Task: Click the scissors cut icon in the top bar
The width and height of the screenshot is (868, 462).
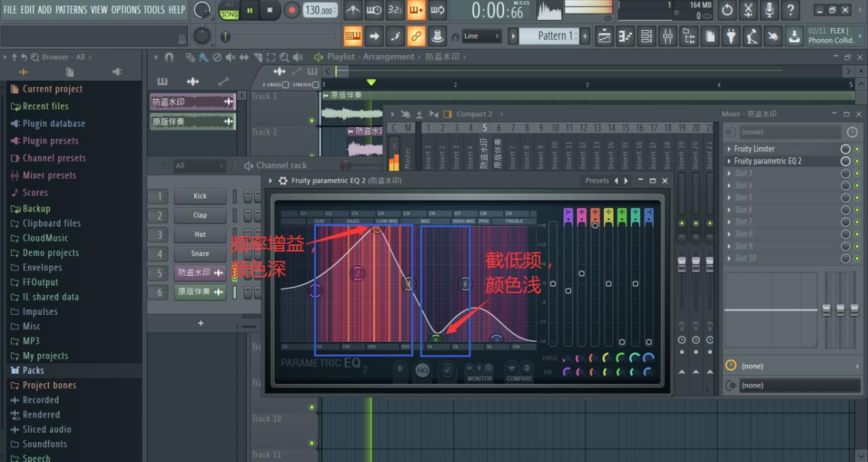Action: click(x=748, y=10)
